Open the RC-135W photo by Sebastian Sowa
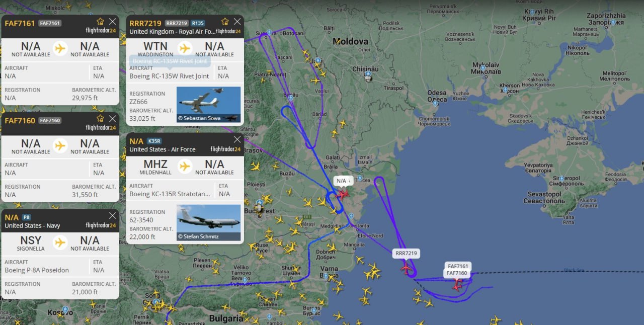The width and height of the screenshot is (644, 325). point(209,105)
